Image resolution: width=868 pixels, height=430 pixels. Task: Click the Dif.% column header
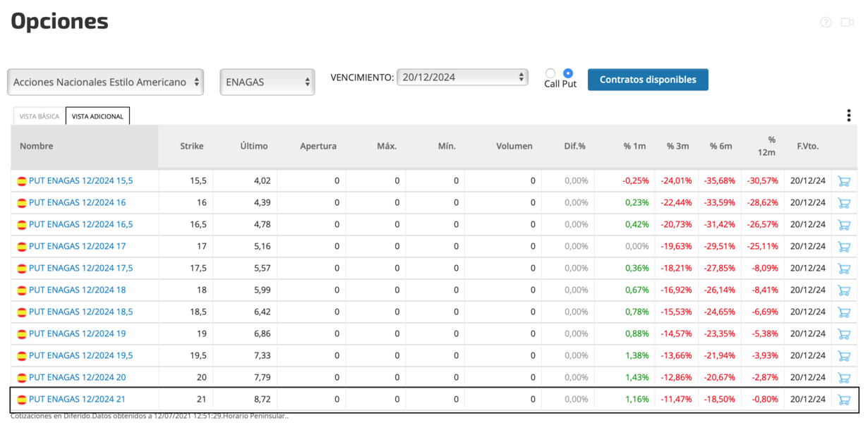[x=575, y=146]
